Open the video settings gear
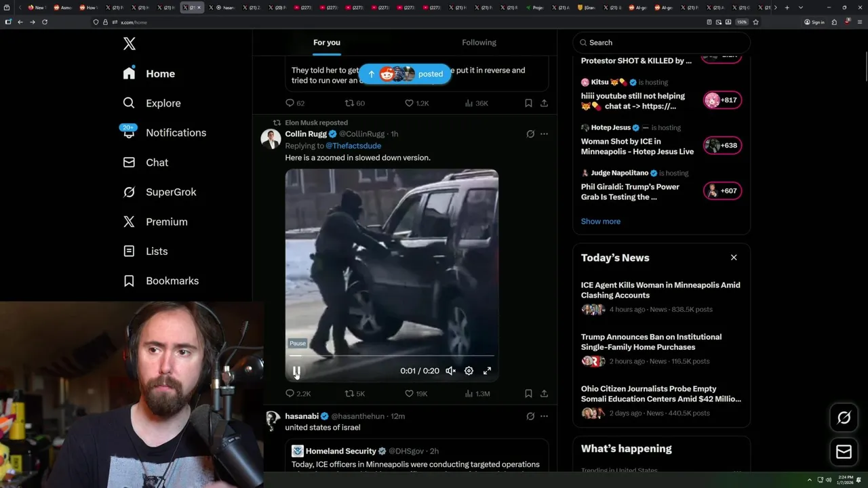Image resolution: width=868 pixels, height=488 pixels. (x=469, y=371)
